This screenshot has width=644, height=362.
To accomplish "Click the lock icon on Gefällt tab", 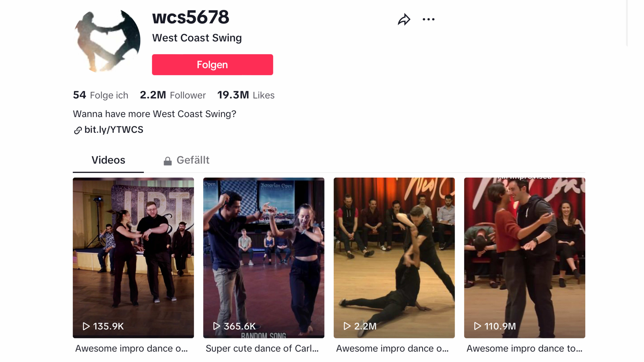I will click(x=168, y=161).
